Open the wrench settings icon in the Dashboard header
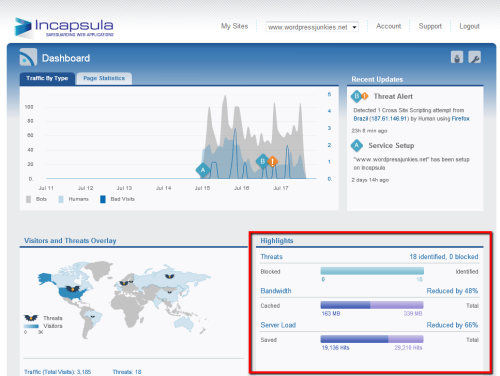This screenshot has height=376, width=500. click(x=474, y=57)
